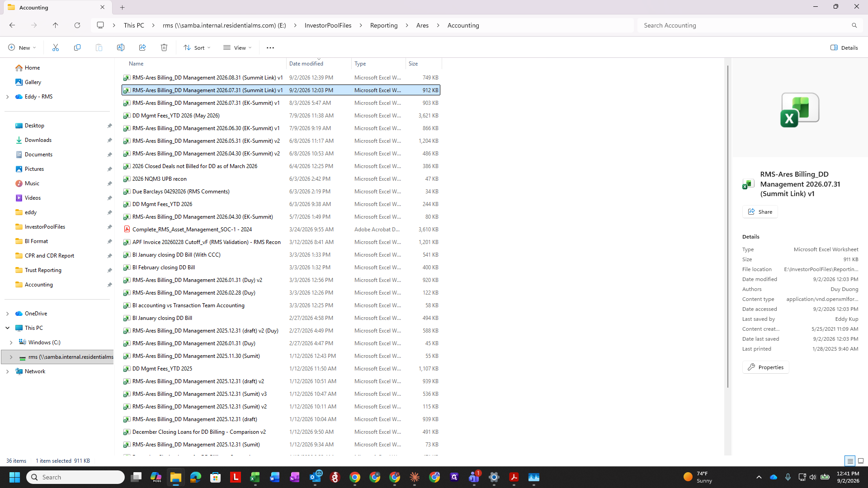Expand the OneDrive tree node
Image resolution: width=868 pixels, height=488 pixels.
point(7,314)
